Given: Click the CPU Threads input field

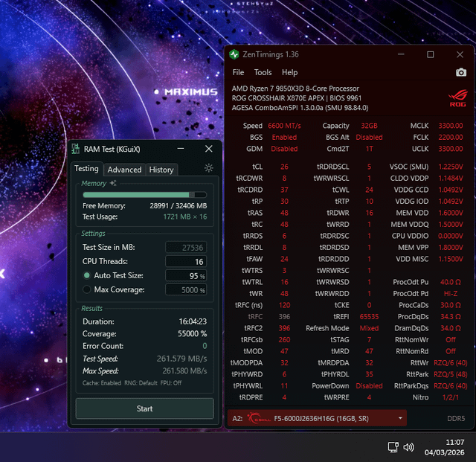Looking at the screenshot, I should point(185,261).
